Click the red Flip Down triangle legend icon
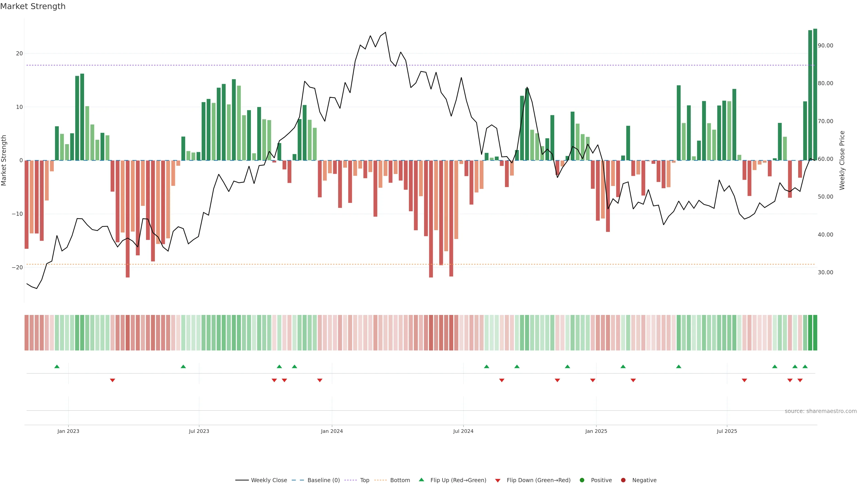The width and height of the screenshot is (868, 488). click(x=497, y=480)
